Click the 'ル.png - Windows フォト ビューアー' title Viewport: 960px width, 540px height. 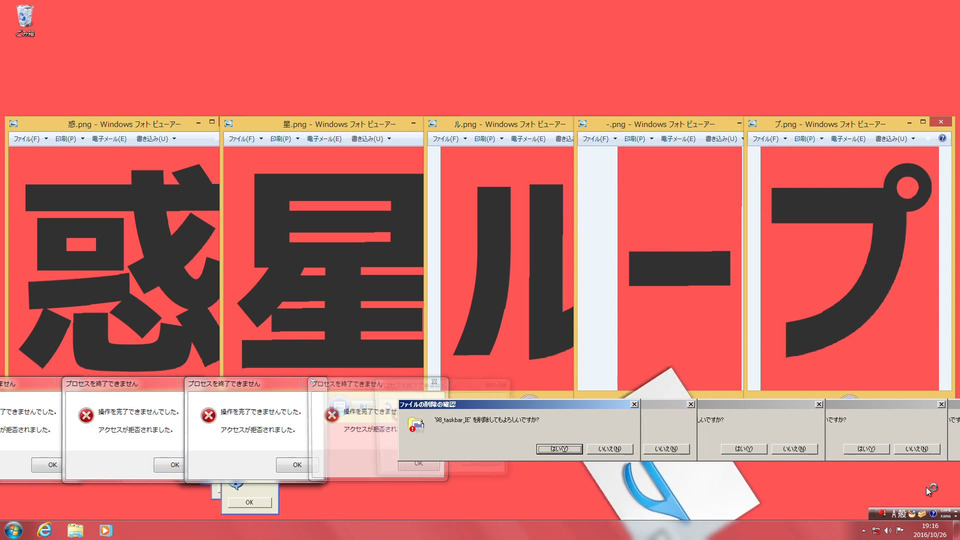[x=509, y=124]
